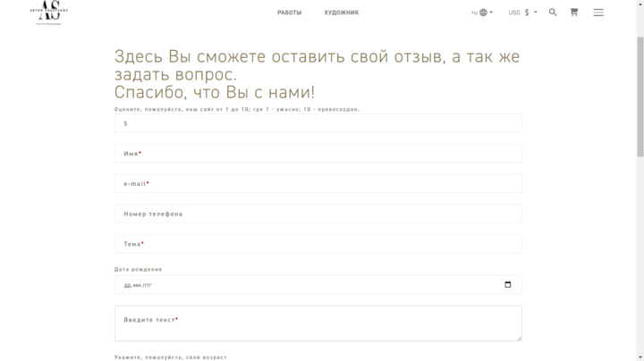
Task: Expand the ru language dropdown arrow
Action: (x=491, y=13)
